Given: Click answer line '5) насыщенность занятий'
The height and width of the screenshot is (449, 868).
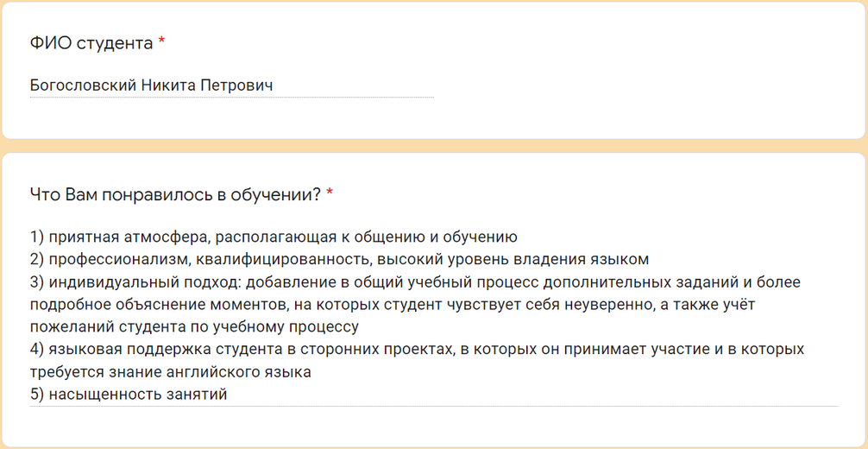Looking at the screenshot, I should point(129,394).
